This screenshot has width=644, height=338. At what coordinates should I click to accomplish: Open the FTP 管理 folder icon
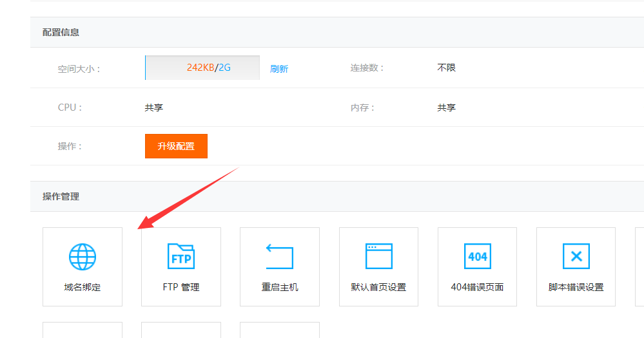[x=181, y=256]
